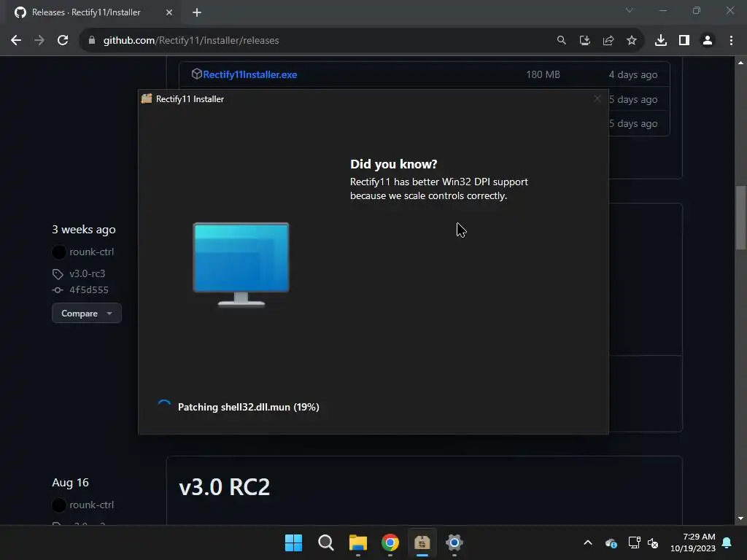Click the '4 days ago' timestamp
747x560 pixels.
coord(632,75)
